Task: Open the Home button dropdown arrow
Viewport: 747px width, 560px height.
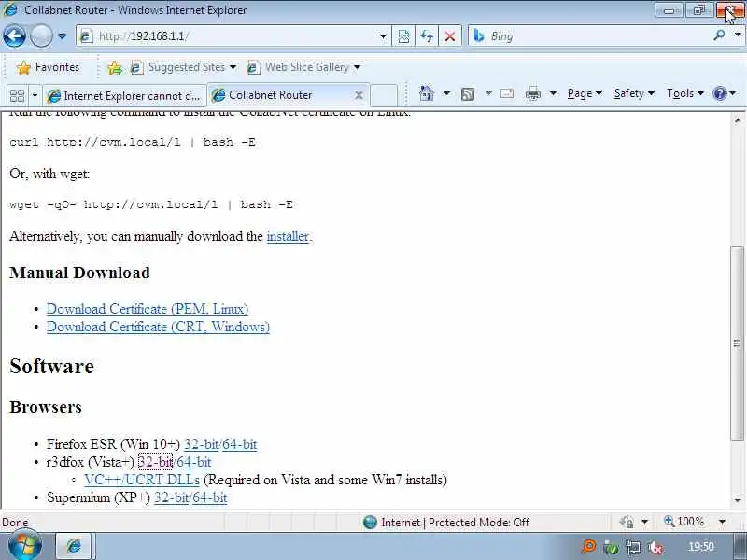Action: click(x=446, y=93)
